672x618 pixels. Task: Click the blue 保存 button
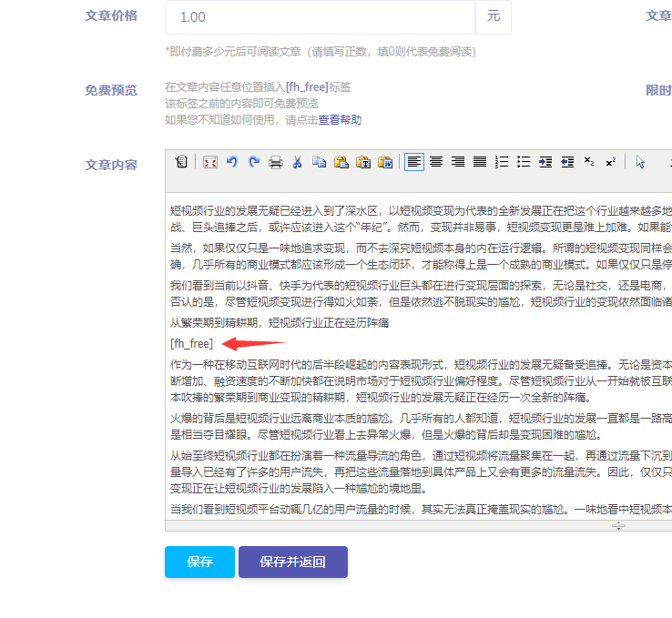click(199, 562)
